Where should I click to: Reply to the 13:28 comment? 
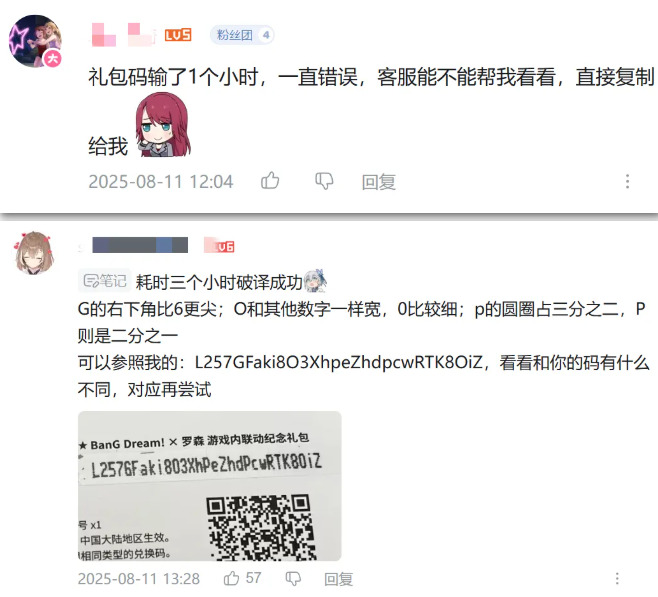point(338,579)
